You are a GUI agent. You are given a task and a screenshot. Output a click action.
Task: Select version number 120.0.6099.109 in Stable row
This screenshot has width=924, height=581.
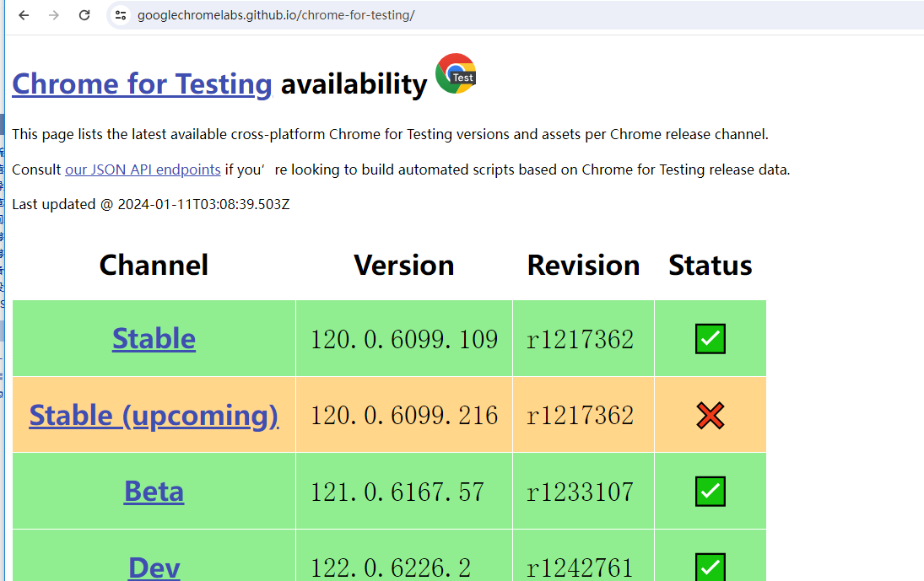(x=403, y=338)
